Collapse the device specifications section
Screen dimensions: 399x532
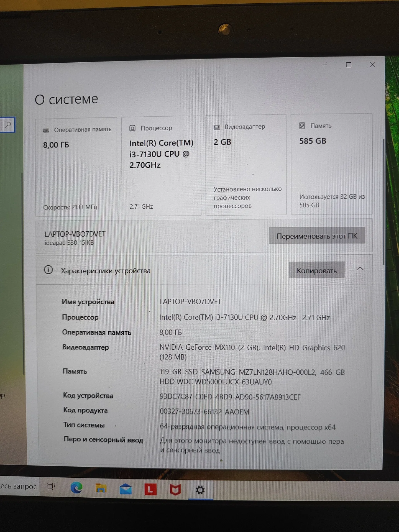360,268
